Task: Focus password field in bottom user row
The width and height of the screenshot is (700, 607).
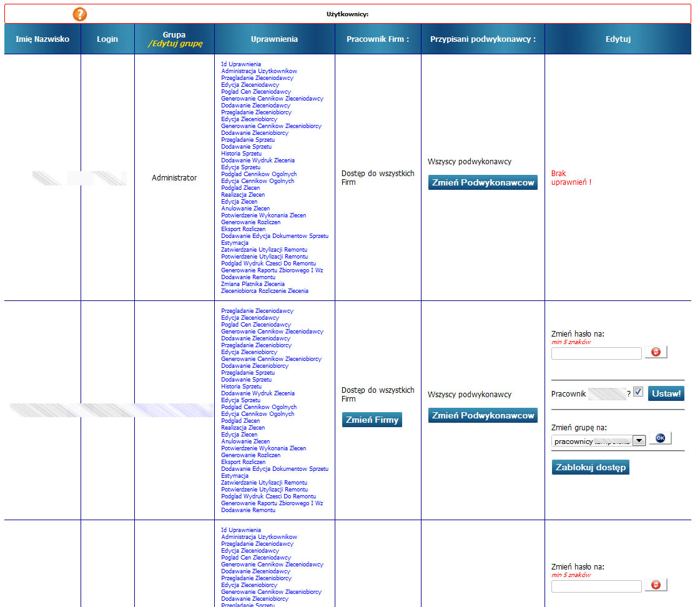Action: point(596,586)
